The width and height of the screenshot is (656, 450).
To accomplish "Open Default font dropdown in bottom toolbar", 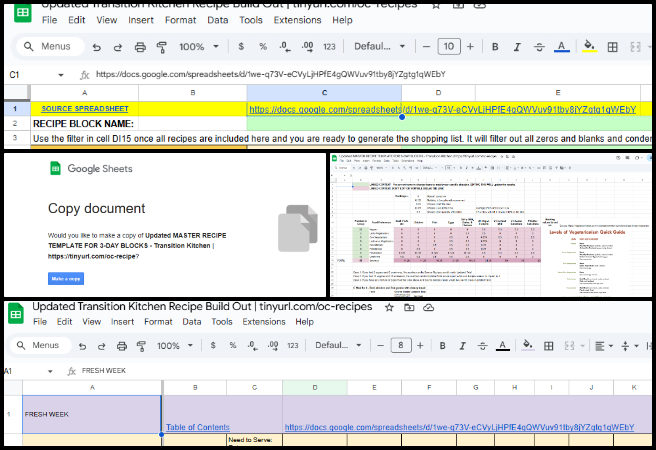I will 338,345.
